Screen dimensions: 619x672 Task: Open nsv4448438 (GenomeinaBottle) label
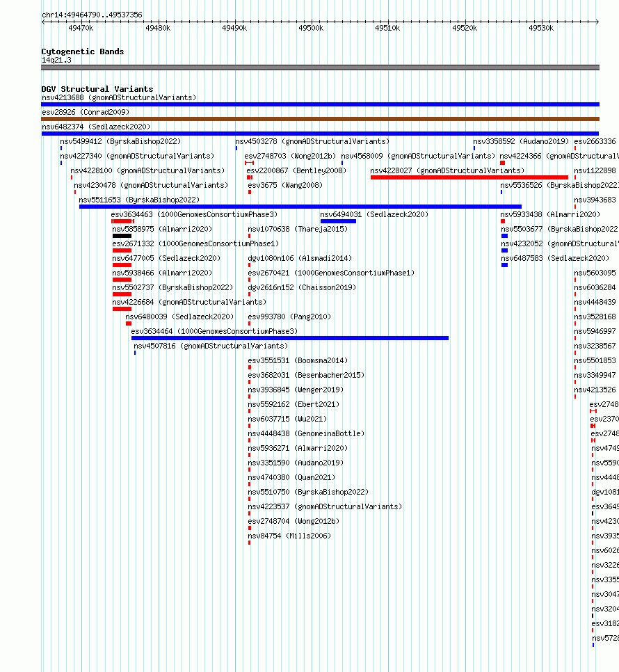click(306, 433)
